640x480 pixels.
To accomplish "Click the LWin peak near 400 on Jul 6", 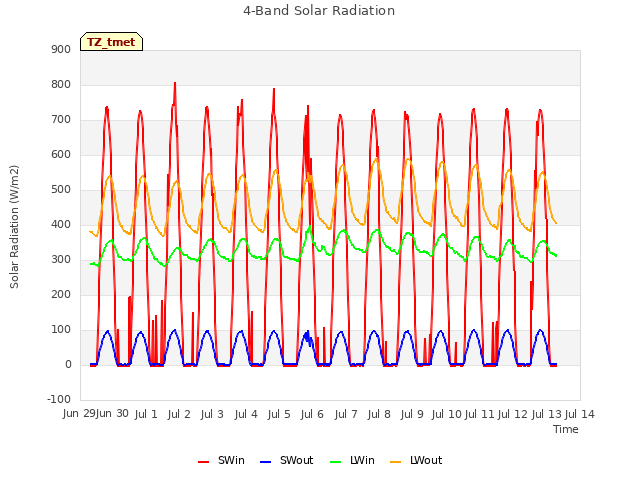I will tap(310, 226).
